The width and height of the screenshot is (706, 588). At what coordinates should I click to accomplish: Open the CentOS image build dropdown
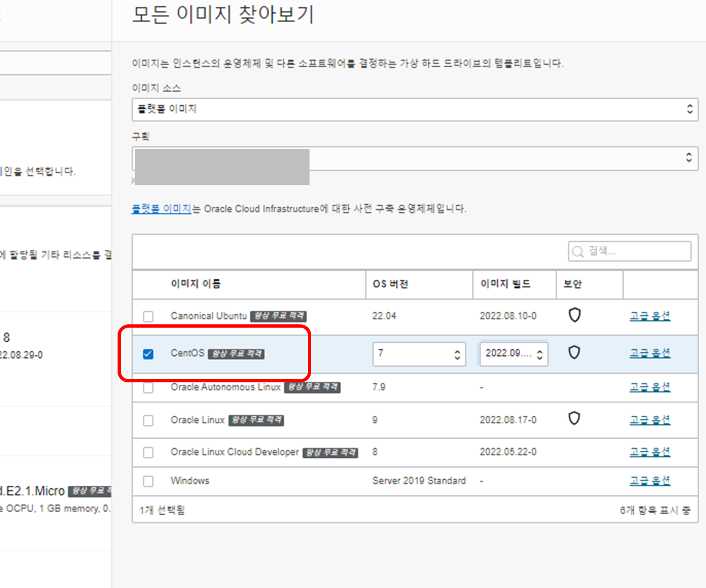coord(514,354)
